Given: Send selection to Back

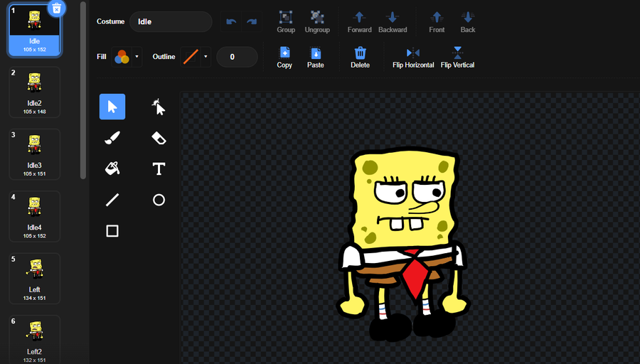Looking at the screenshot, I should coord(468,22).
